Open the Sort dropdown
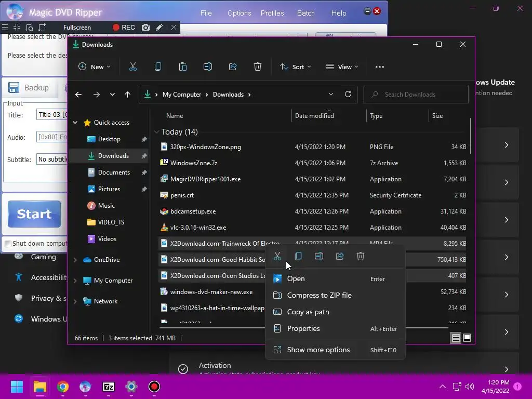 coord(295,67)
